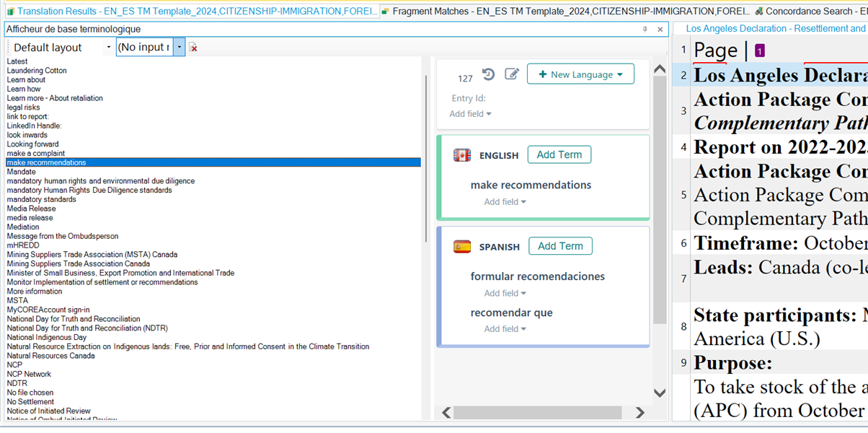The image size is (868, 433).
Task: Select 'More information' entry
Action: (x=35, y=292)
